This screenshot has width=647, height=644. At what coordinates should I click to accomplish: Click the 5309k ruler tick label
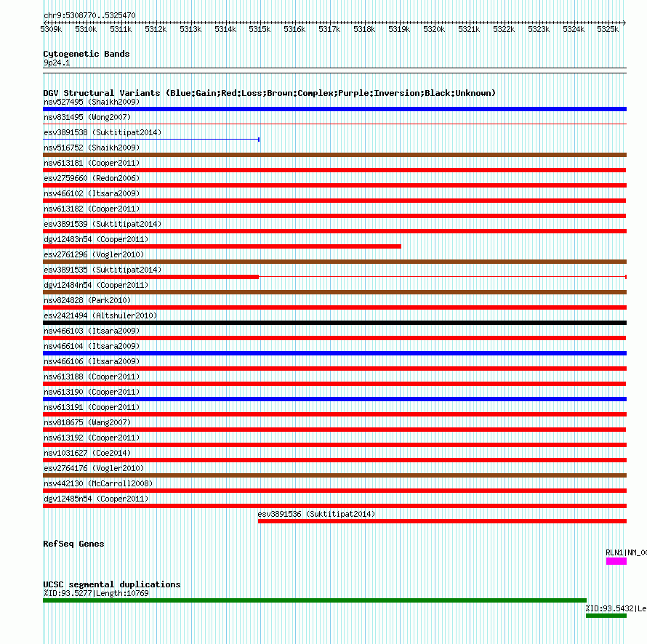[x=51, y=29]
